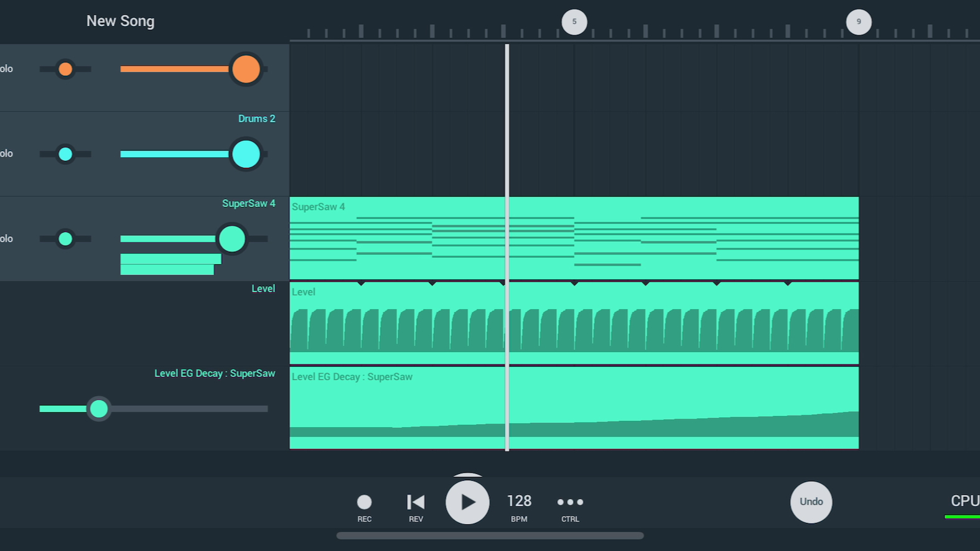The width and height of the screenshot is (980, 551).
Task: Start playback with the Play button
Action: coord(467,502)
